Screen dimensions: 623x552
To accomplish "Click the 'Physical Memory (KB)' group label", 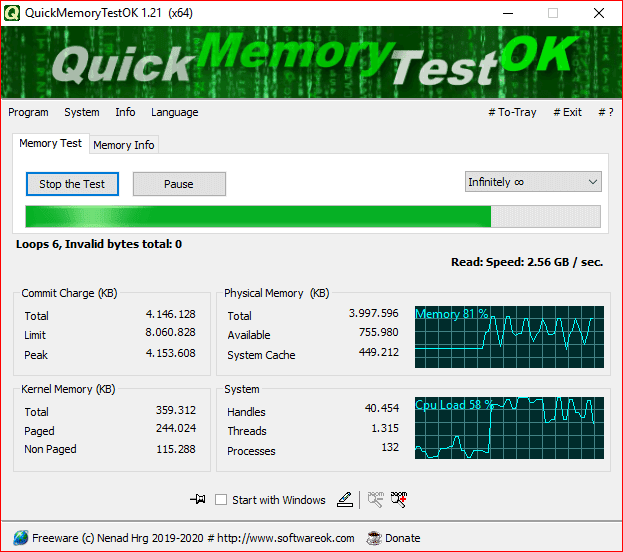I will click(x=277, y=293).
